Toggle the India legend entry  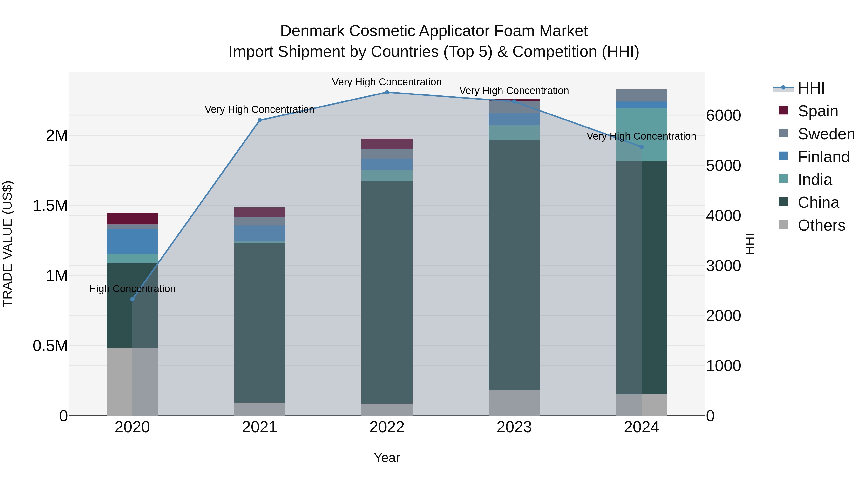805,180
